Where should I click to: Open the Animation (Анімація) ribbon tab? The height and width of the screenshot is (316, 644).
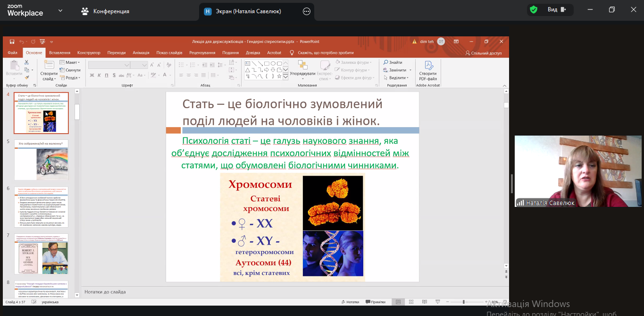[141, 53]
